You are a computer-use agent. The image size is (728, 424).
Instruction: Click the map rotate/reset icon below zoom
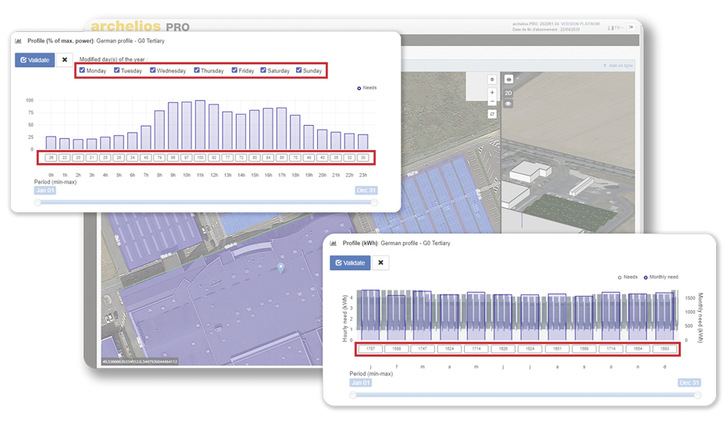(x=491, y=114)
